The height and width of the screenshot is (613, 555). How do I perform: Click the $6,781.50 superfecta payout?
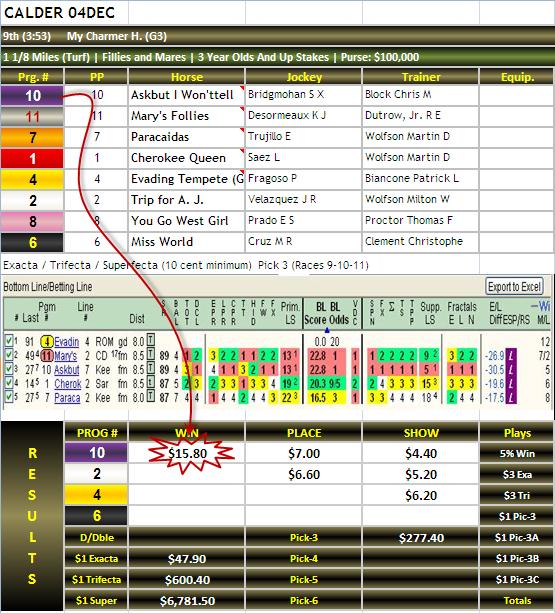pyautogui.click(x=187, y=601)
